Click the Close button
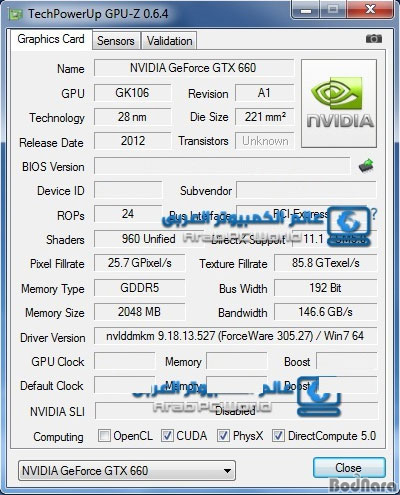Image resolution: width=400 pixels, height=495 pixels. (x=349, y=468)
